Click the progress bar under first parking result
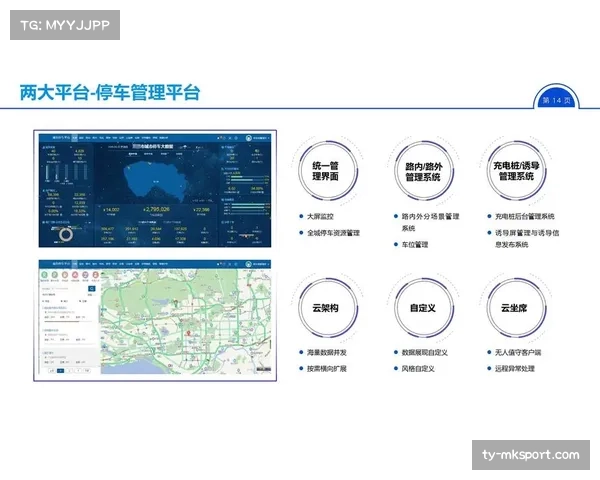The image size is (600, 480). [x=68, y=322]
